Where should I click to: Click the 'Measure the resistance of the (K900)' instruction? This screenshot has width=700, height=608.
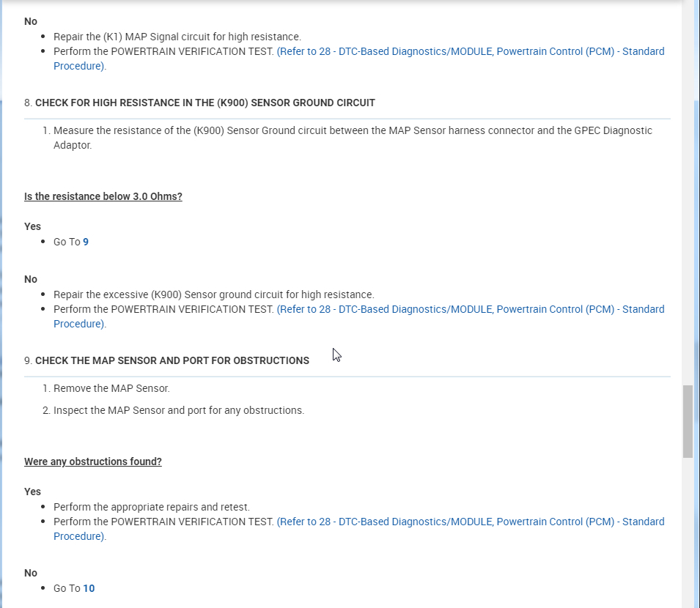(352, 130)
